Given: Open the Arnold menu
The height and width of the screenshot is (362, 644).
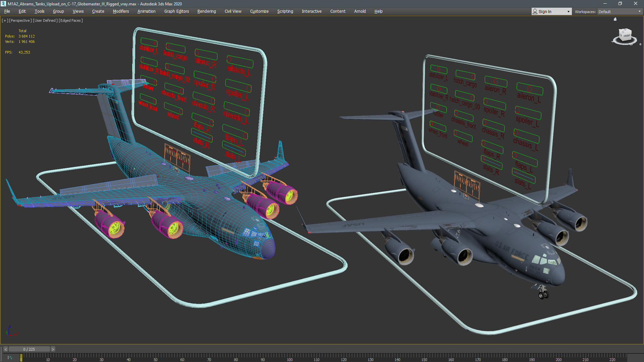Looking at the screenshot, I should click(360, 11).
